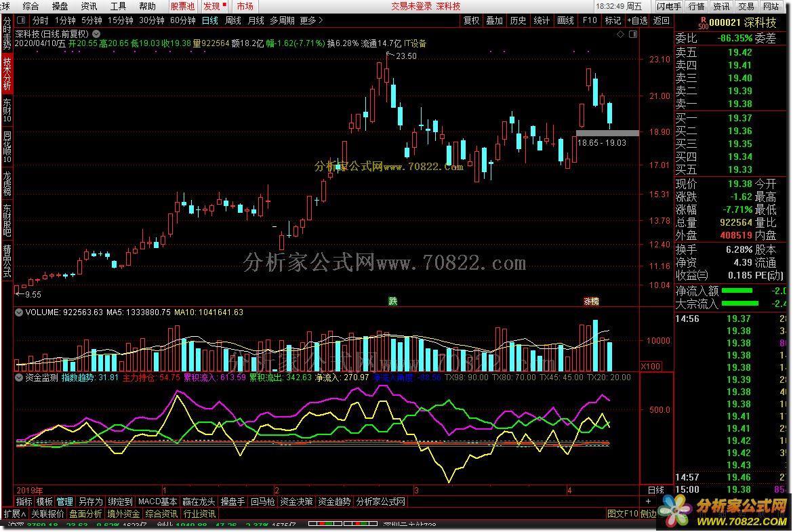793x532 pixels.
Task: Switch to 月线 monthly period
Action: [256, 20]
